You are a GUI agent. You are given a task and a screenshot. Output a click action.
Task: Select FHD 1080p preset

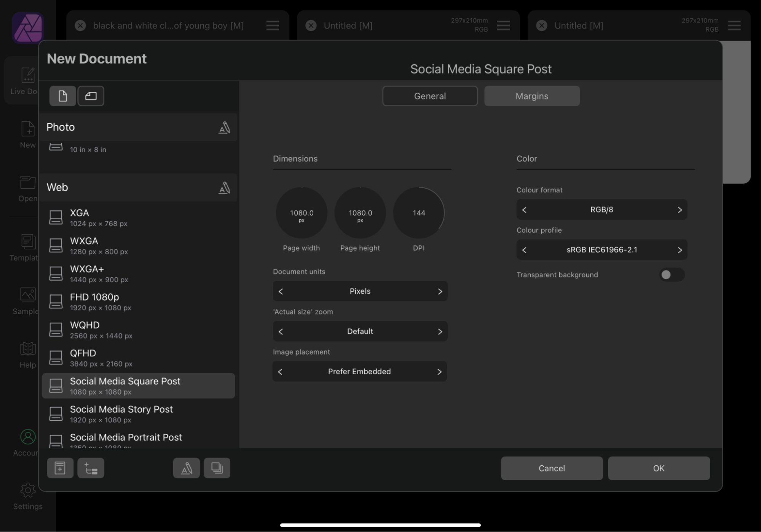pyautogui.click(x=138, y=302)
